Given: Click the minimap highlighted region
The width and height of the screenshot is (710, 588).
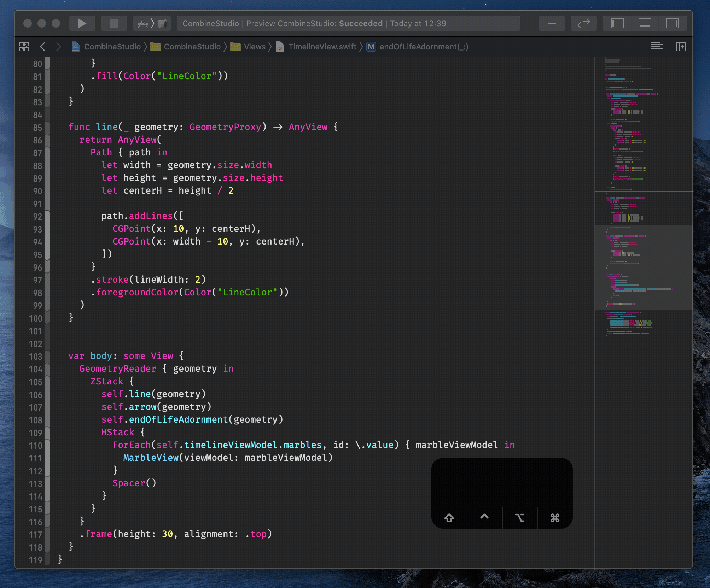Looking at the screenshot, I should (643, 267).
